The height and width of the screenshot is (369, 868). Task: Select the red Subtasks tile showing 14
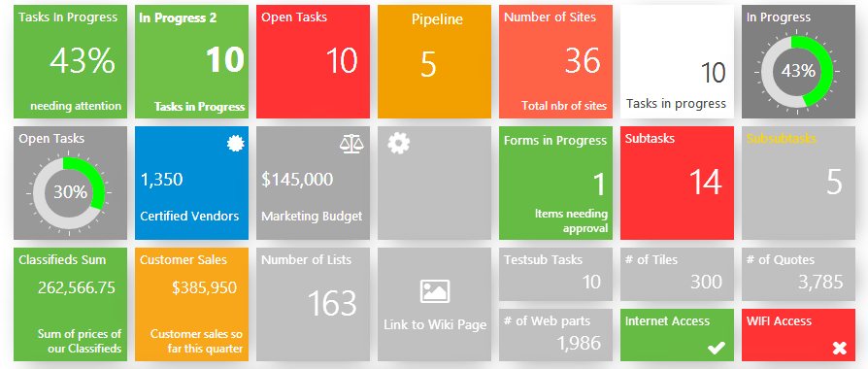(x=677, y=183)
